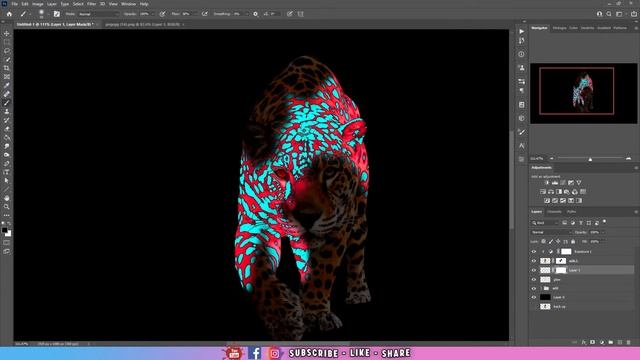
Task: Add a Curves adjustment
Action: (x=563, y=183)
